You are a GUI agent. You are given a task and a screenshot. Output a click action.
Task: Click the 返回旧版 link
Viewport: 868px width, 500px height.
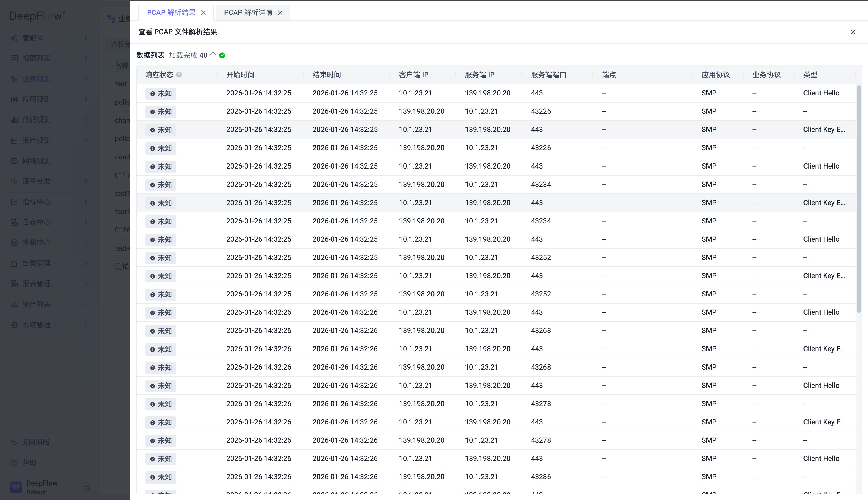tap(35, 442)
